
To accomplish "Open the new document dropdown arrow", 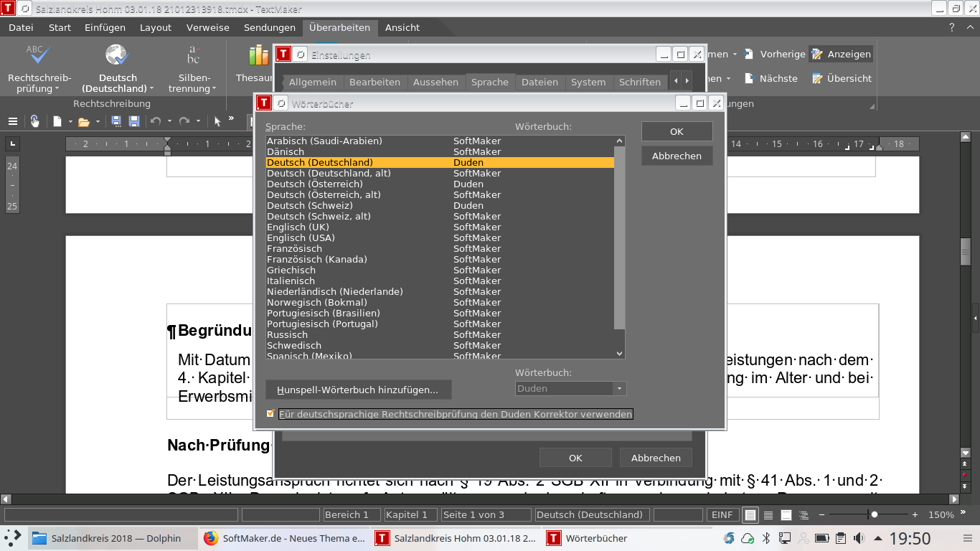I will (x=70, y=122).
